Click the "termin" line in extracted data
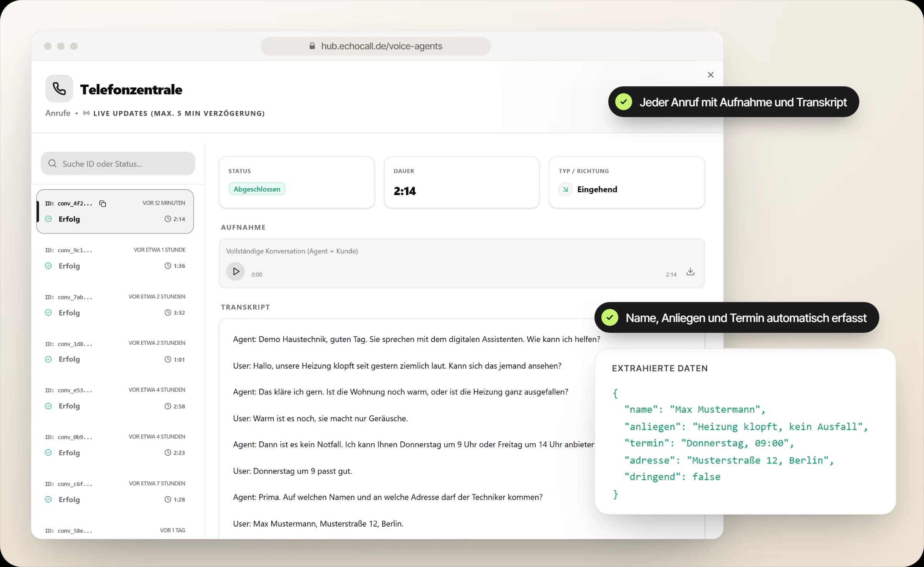Image resolution: width=924 pixels, height=567 pixels. 709,443
